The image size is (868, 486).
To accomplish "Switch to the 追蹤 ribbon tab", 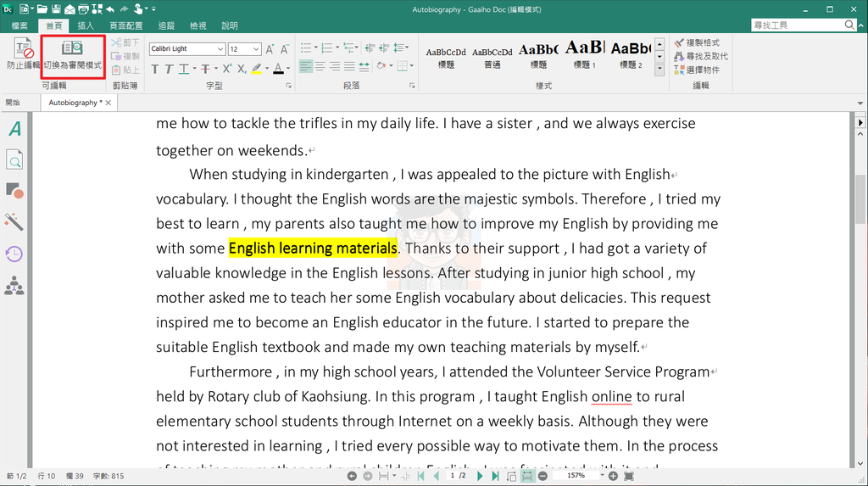I will point(166,25).
